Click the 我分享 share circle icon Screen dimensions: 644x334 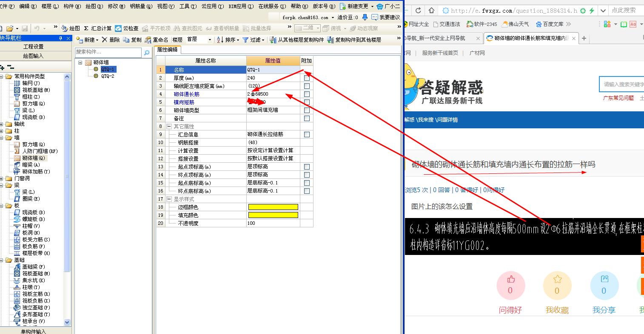tap(604, 286)
